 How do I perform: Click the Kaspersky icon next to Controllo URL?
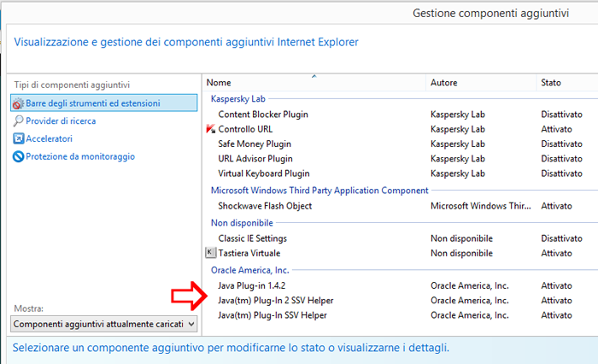211,129
